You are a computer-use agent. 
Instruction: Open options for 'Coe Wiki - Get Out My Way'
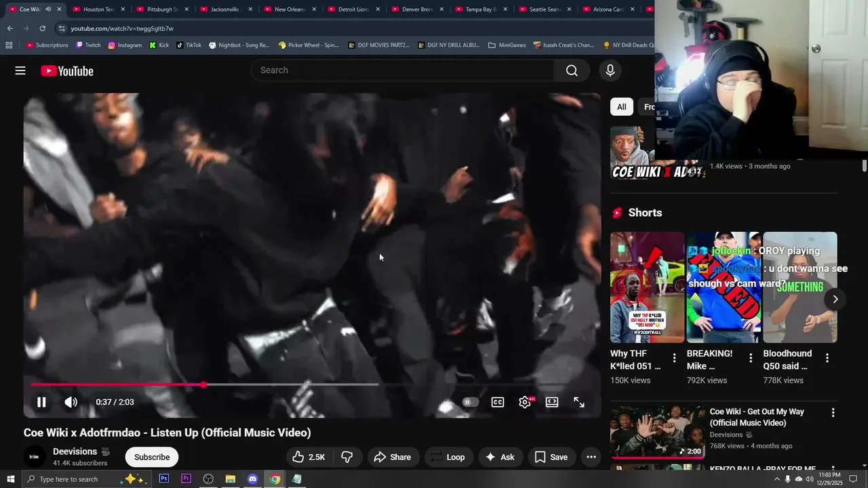click(833, 412)
